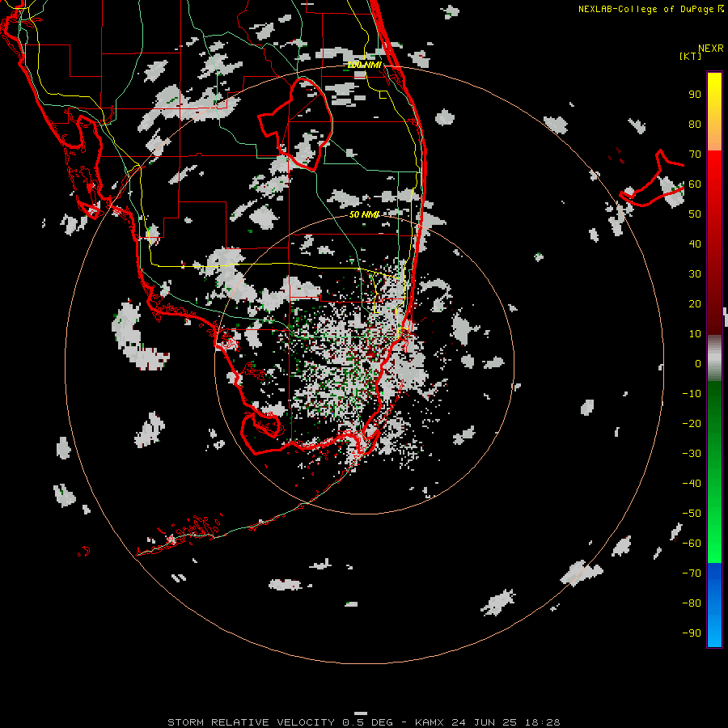The image size is (728, 728).
Task: Click the [KT] units label
Action: click(x=691, y=56)
